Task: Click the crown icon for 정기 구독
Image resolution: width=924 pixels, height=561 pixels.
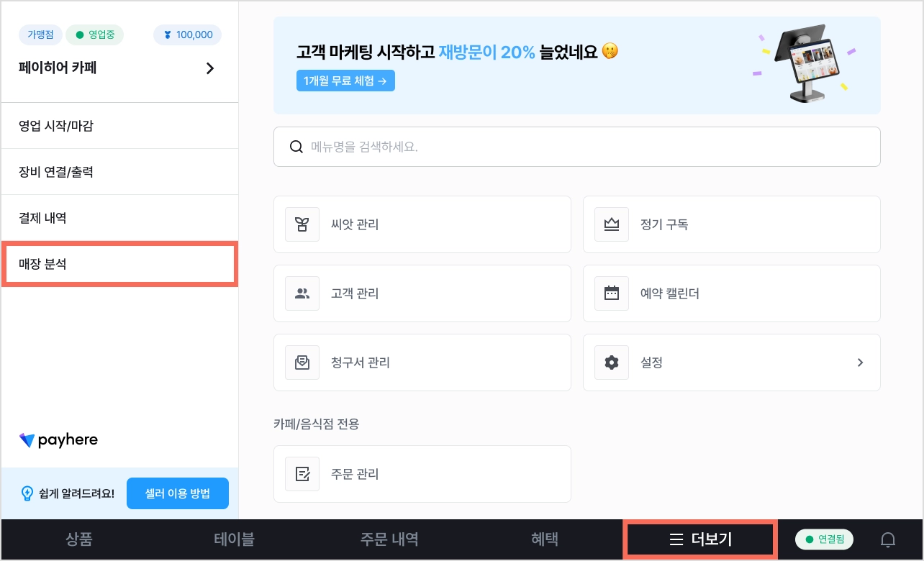Action: 612,224
